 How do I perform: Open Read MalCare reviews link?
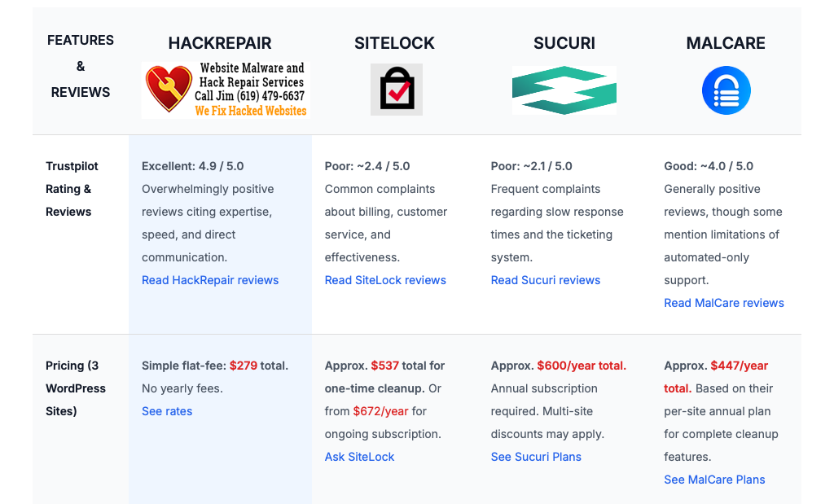(724, 303)
